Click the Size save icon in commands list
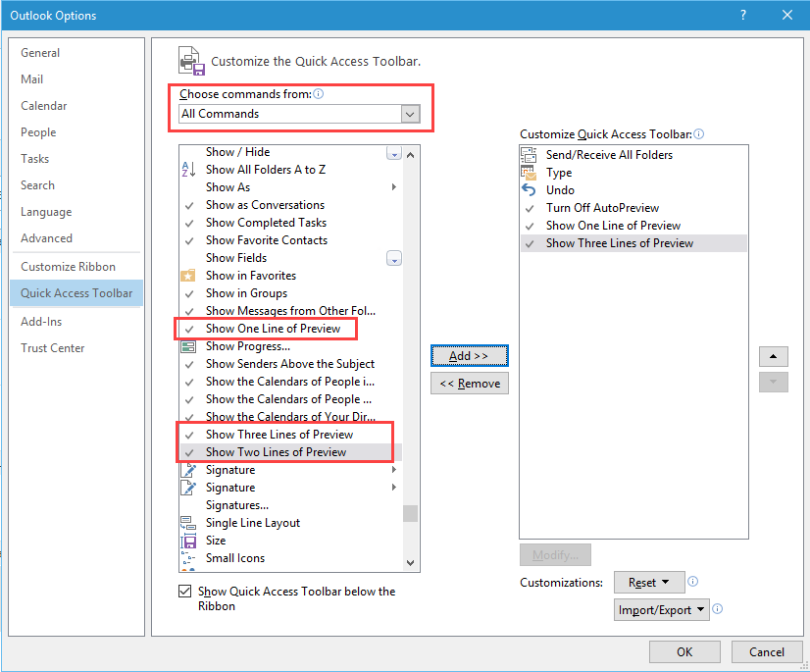This screenshot has height=672, width=810. [x=188, y=541]
